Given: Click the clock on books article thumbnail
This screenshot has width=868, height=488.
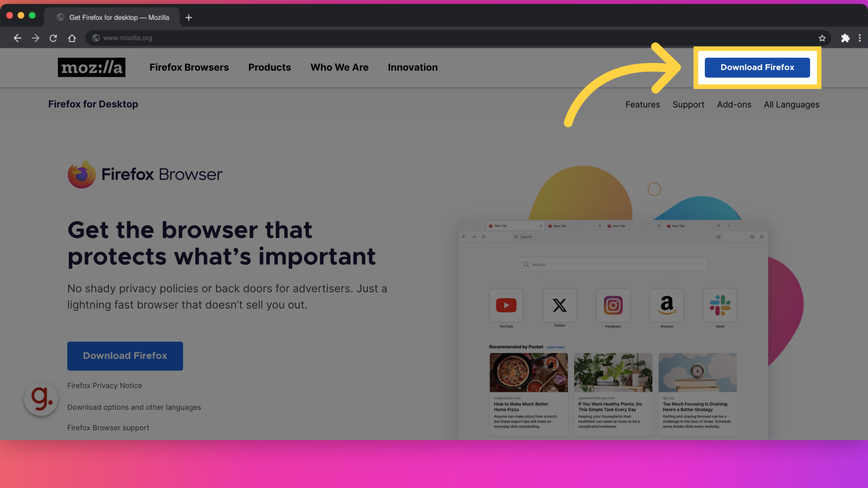Looking at the screenshot, I should [698, 372].
